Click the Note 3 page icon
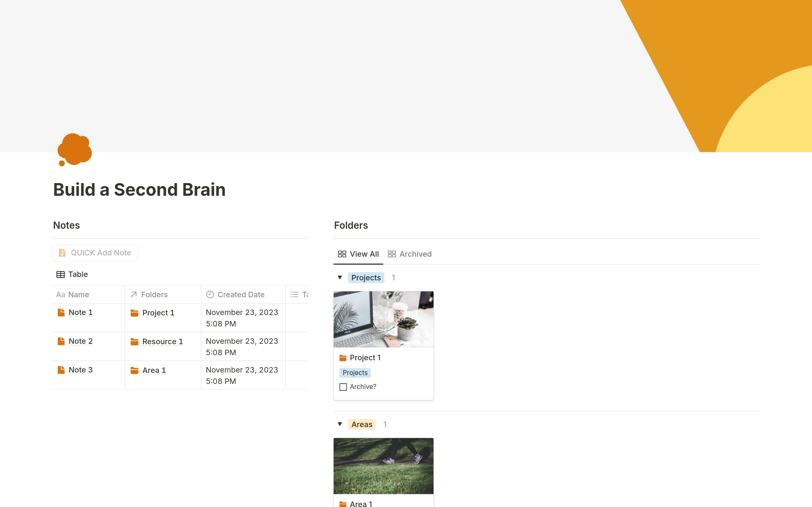Viewport: 812px width, 507px height. click(x=61, y=370)
